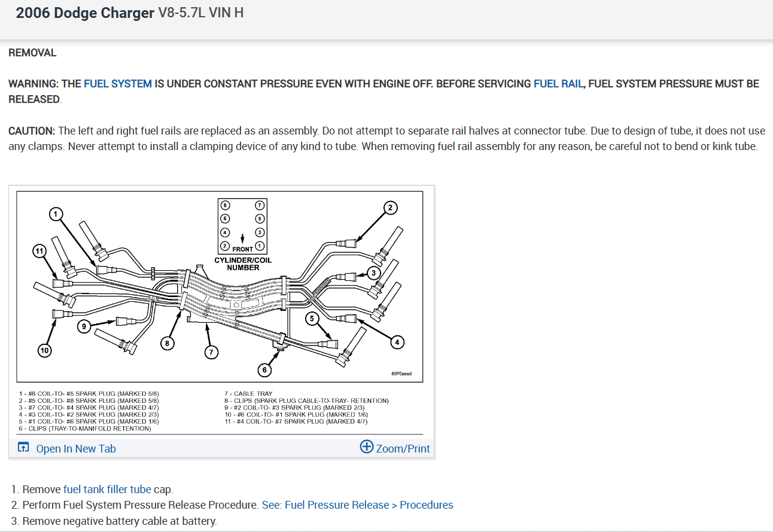Click callout circle 4 in the diagram
The image size is (773, 532).
397,342
